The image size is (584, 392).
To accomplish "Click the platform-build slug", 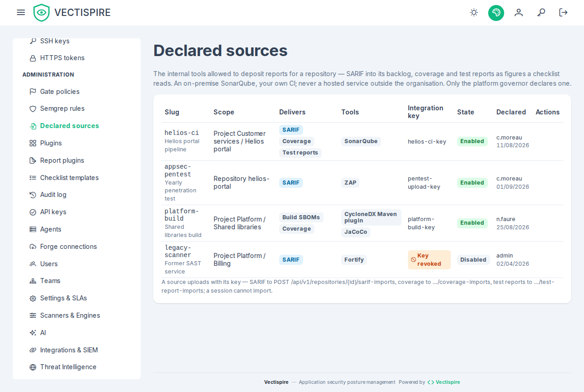I will 181,215.
